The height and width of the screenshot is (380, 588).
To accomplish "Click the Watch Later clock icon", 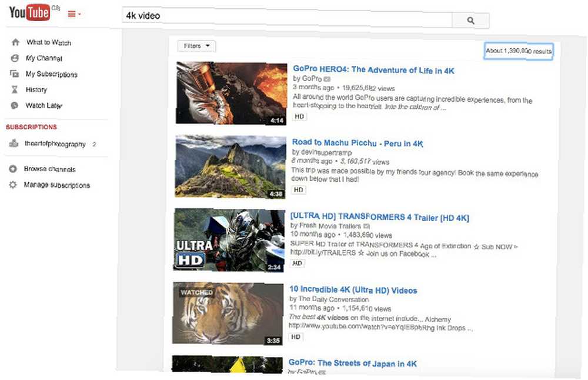I will (14, 105).
